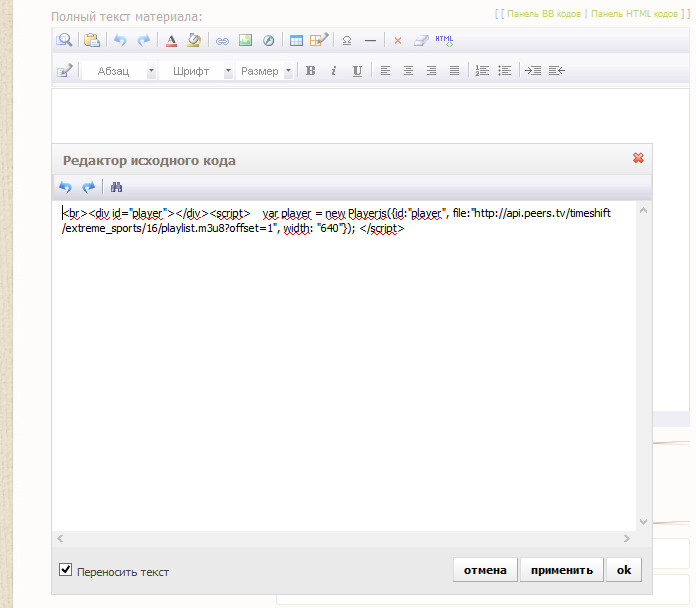Open the HTML source code editor
The height and width of the screenshot is (608, 696).
coord(444,41)
